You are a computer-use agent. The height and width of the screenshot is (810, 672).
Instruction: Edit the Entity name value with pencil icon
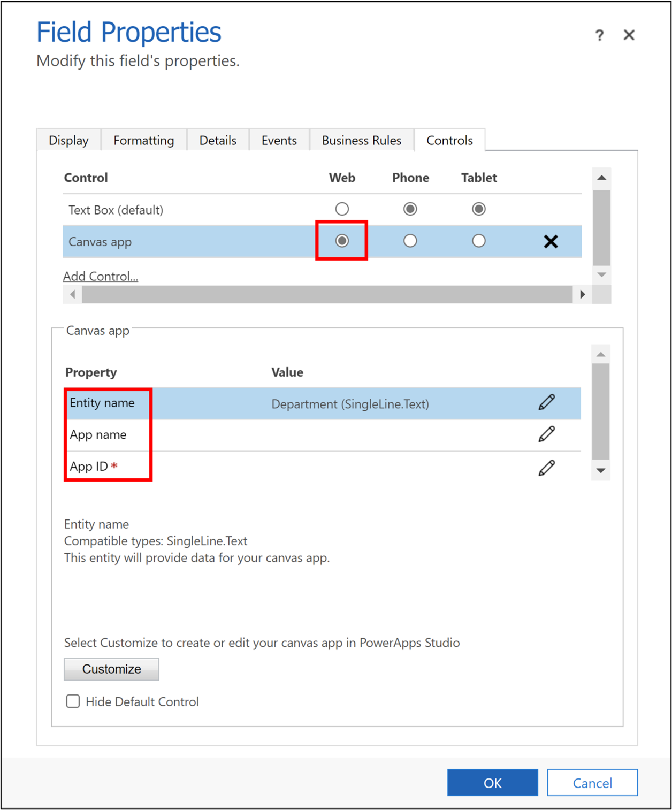tap(547, 403)
